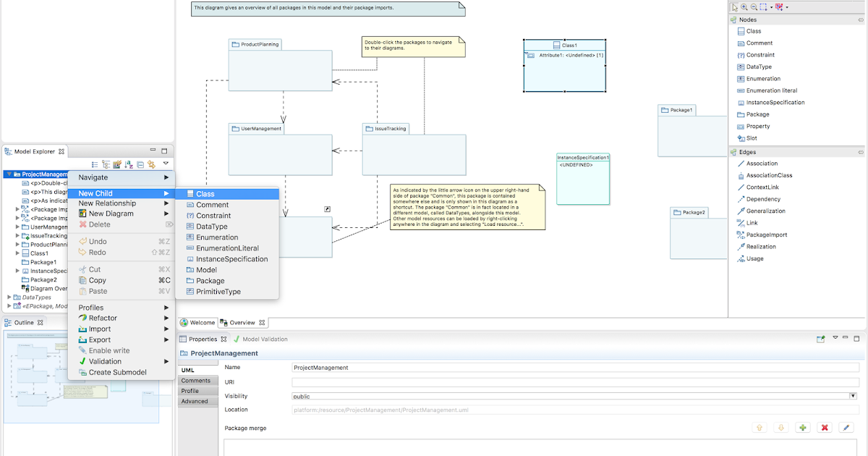The height and width of the screenshot is (456, 868).
Task: Pin the Edges palette drawer open
Action: [x=861, y=152]
